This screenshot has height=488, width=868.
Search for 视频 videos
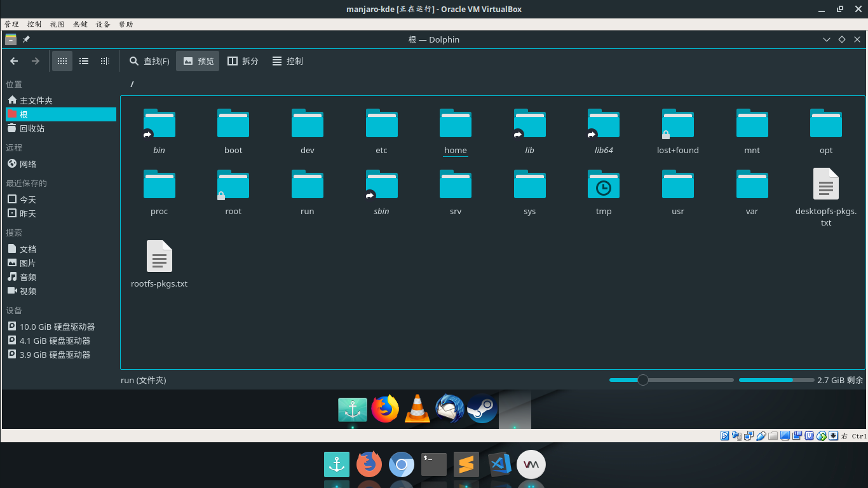60,291
